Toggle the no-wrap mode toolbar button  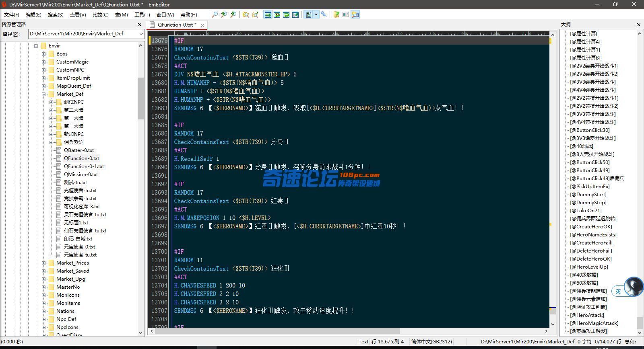[x=268, y=14]
